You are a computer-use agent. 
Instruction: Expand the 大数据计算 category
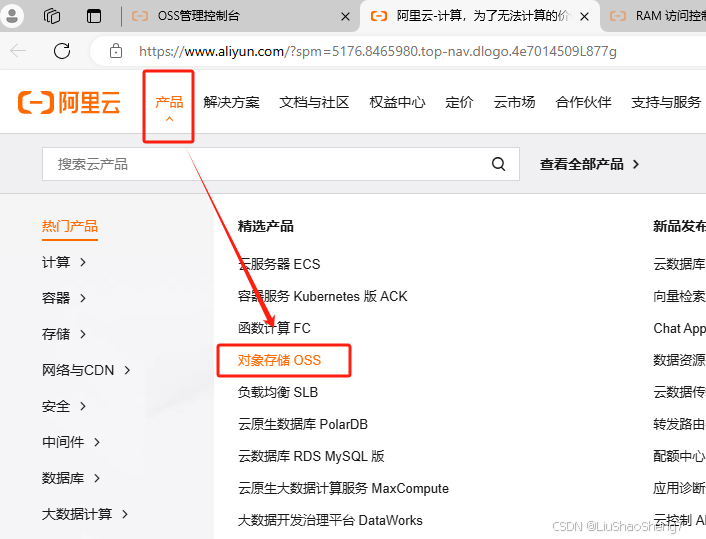[x=85, y=514]
